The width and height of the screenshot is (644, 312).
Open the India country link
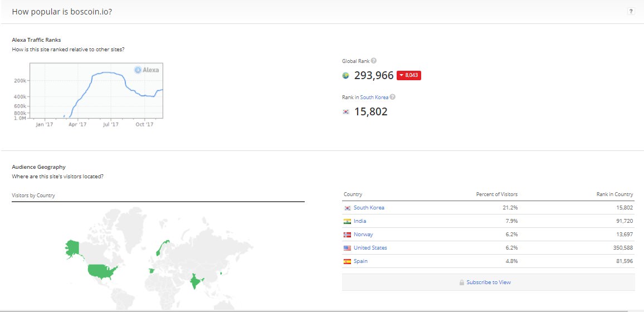point(360,221)
